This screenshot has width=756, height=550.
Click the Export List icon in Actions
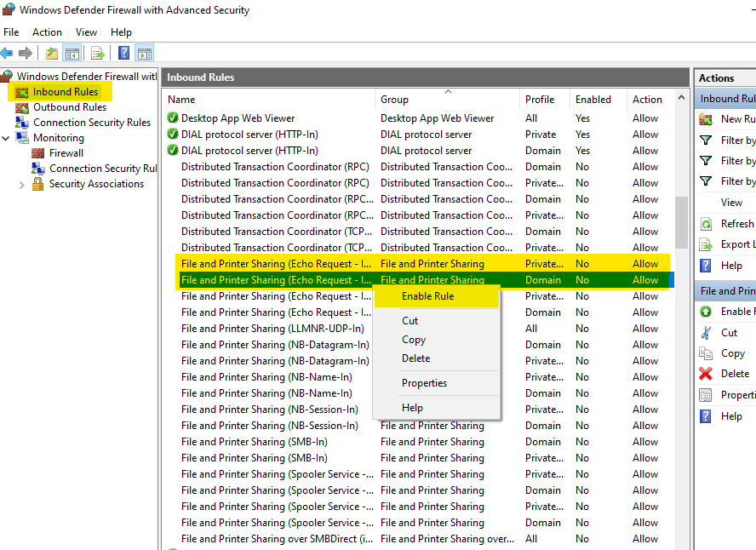click(x=706, y=245)
